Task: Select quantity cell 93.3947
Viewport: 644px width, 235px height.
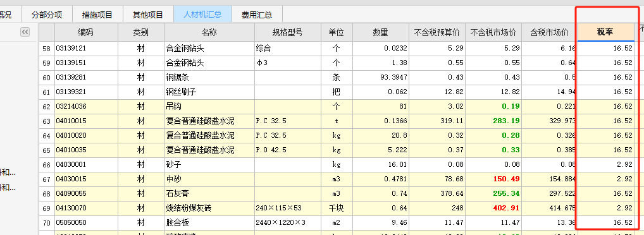Action: tap(380, 77)
